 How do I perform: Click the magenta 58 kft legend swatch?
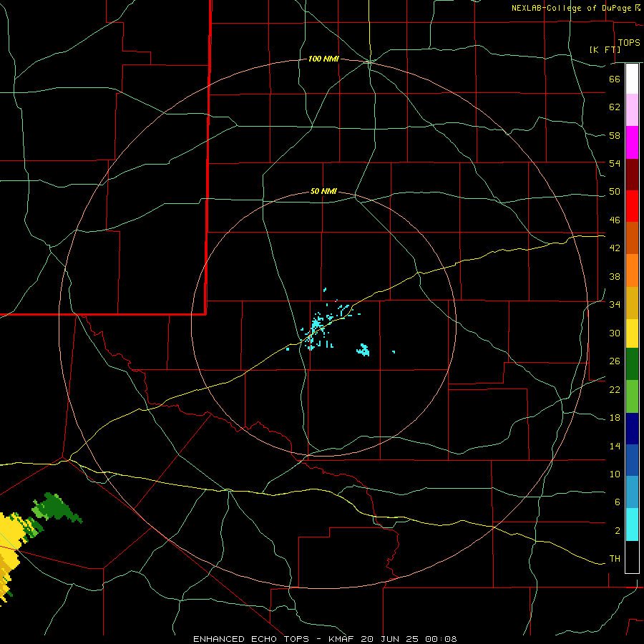632,142
